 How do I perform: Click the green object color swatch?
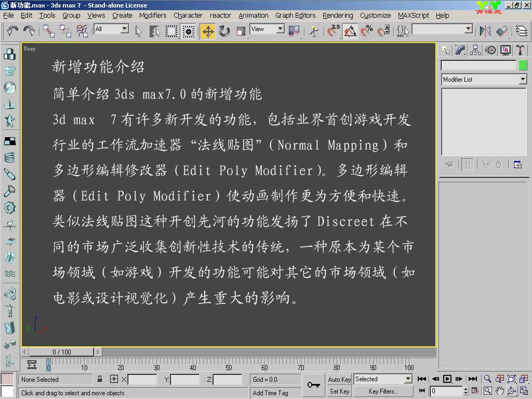click(x=523, y=65)
